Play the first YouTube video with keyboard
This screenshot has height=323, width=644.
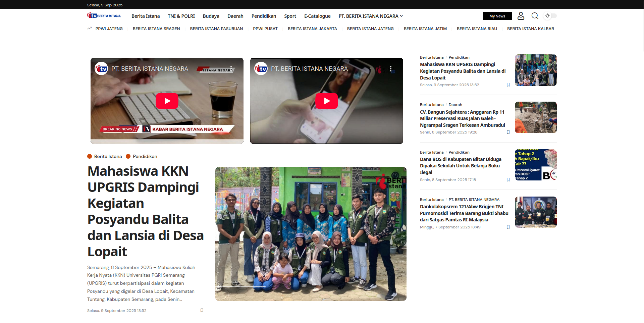point(167,101)
